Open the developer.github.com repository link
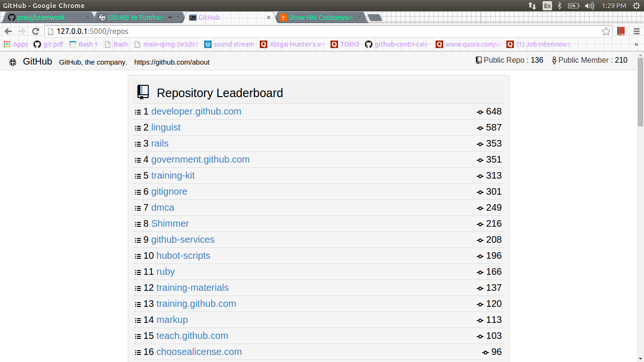644x362 pixels. [x=196, y=112]
